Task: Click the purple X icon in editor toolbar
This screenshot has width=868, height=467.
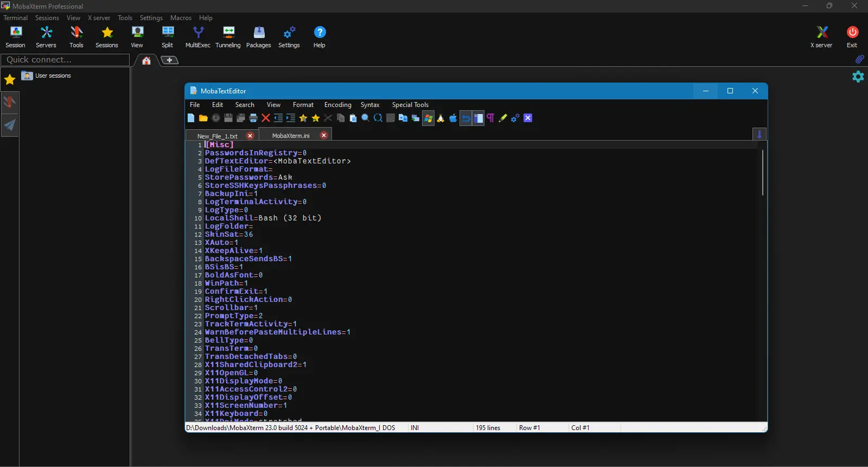Action: (528, 118)
